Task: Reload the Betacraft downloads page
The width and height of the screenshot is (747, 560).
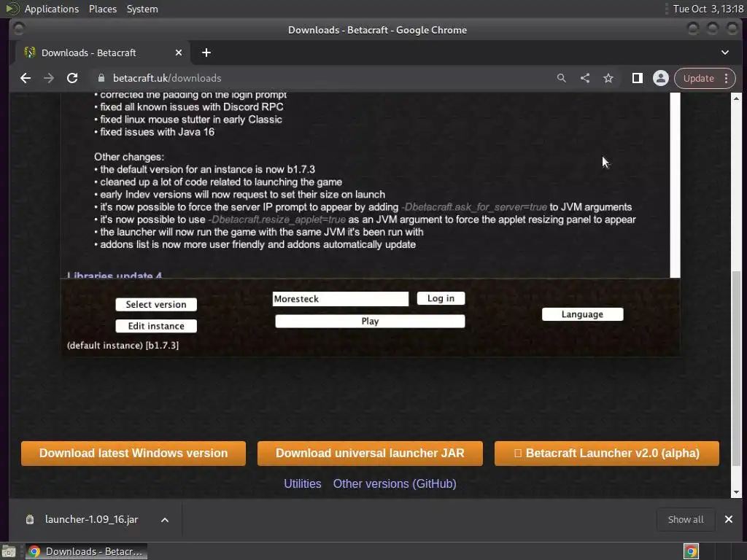Action: click(72, 78)
